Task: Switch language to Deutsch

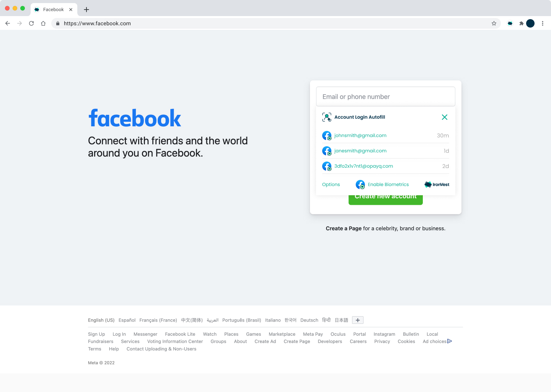Action: point(309,320)
